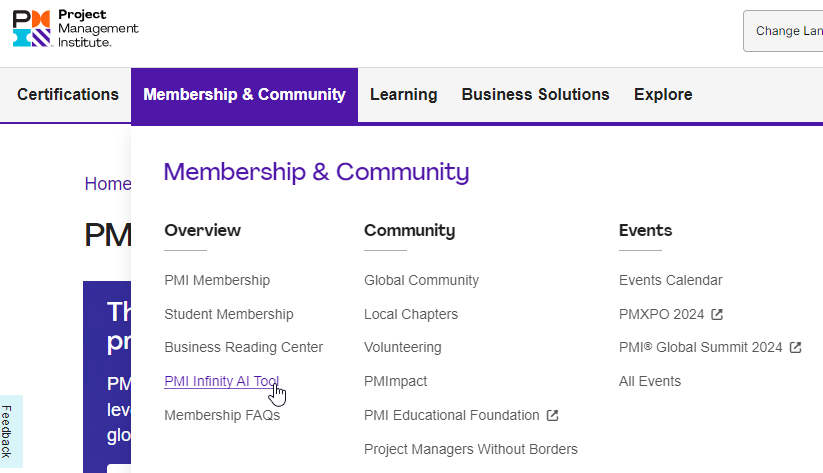Open Global Community link
823x473 pixels.
click(x=421, y=280)
